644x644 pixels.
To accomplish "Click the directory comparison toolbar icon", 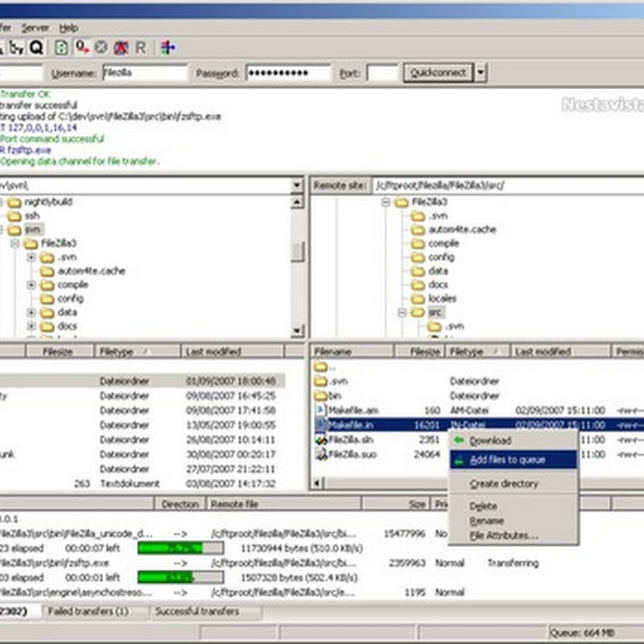I will tap(167, 47).
